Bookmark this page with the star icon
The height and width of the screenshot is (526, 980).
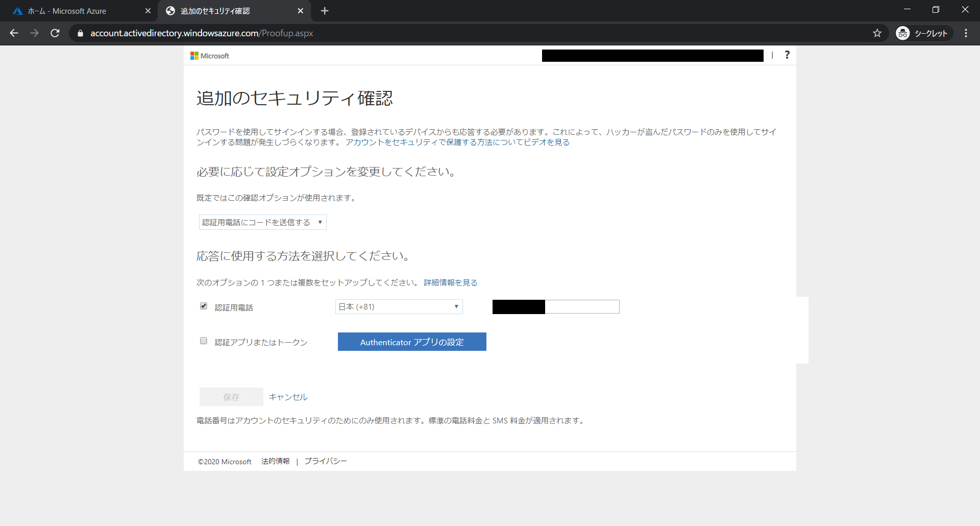pos(877,33)
